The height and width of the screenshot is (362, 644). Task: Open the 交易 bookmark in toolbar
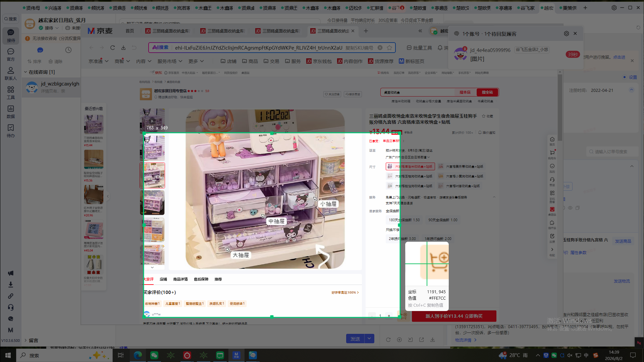pos(271,61)
